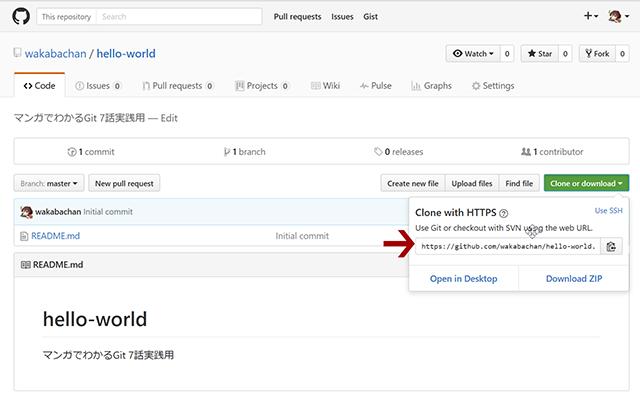Click the watchers count next to Watch
The height and width of the screenshot is (397, 640).
pos(507,53)
